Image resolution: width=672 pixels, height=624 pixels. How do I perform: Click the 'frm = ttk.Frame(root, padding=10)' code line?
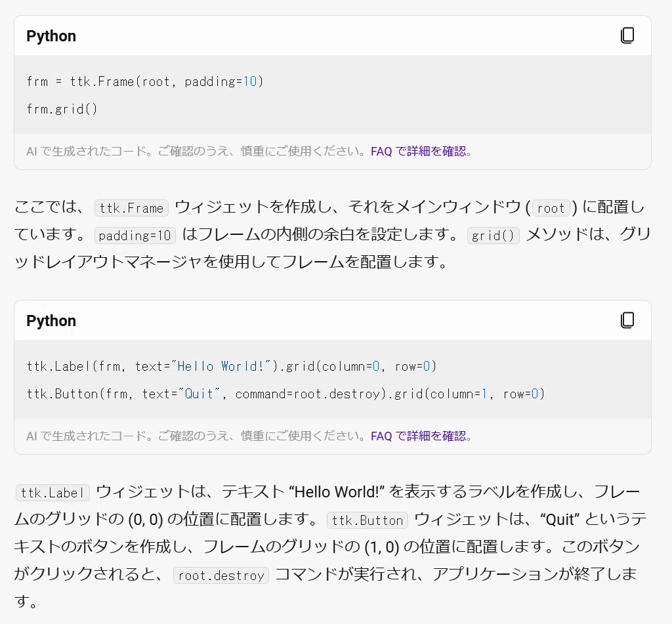(145, 81)
